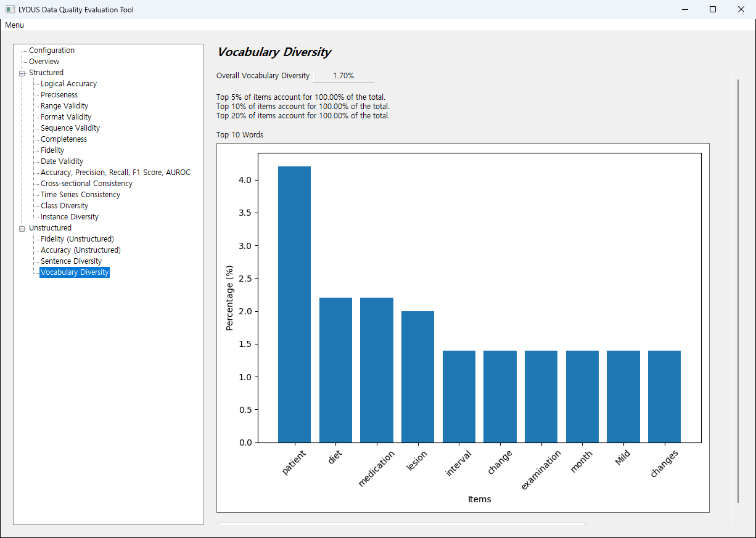Click the 'Top 10% of items' line

pyautogui.click(x=303, y=107)
